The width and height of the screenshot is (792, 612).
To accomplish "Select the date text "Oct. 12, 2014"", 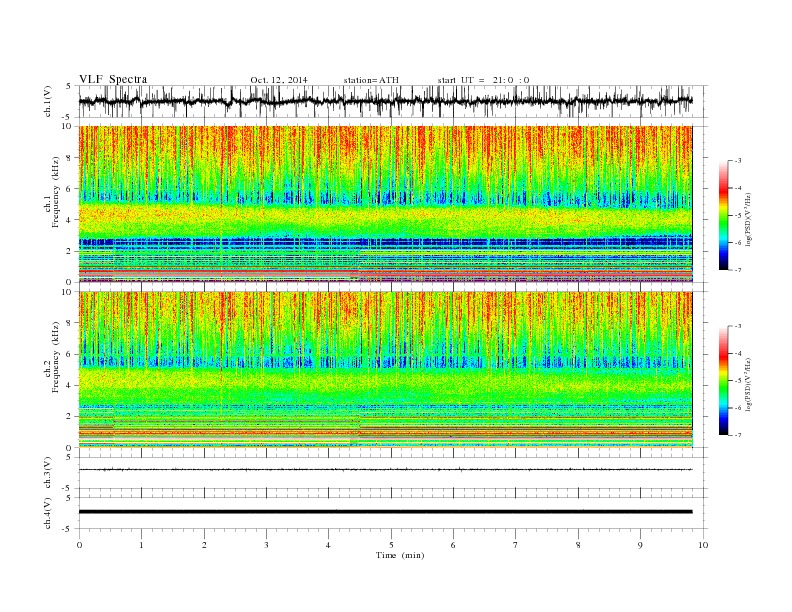I will coord(279,80).
